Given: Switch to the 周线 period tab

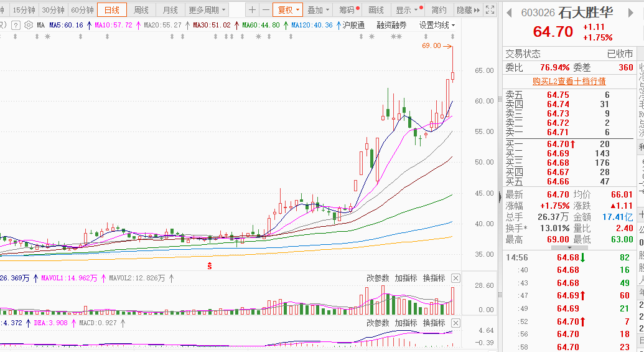Looking at the screenshot, I should 141,10.
